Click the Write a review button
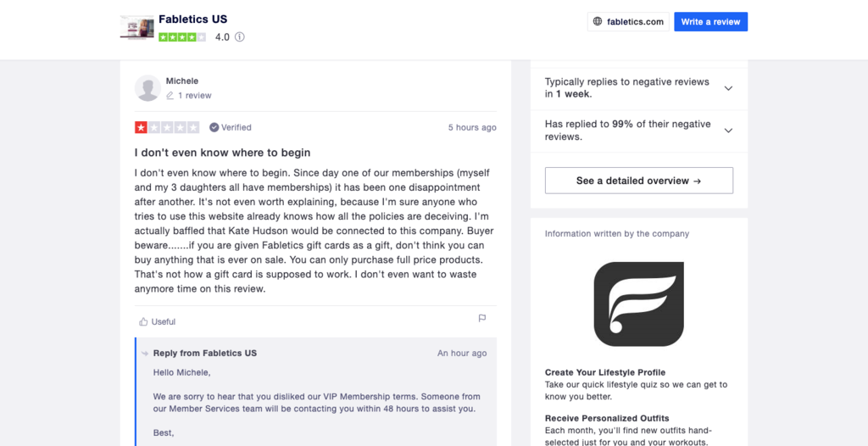Screen dimensions: 868x446 click(711, 21)
